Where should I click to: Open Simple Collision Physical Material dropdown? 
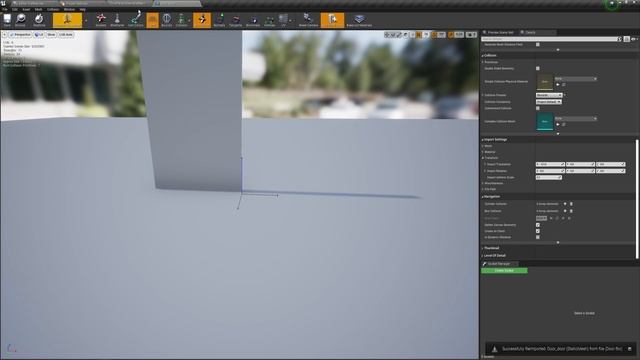[576, 79]
